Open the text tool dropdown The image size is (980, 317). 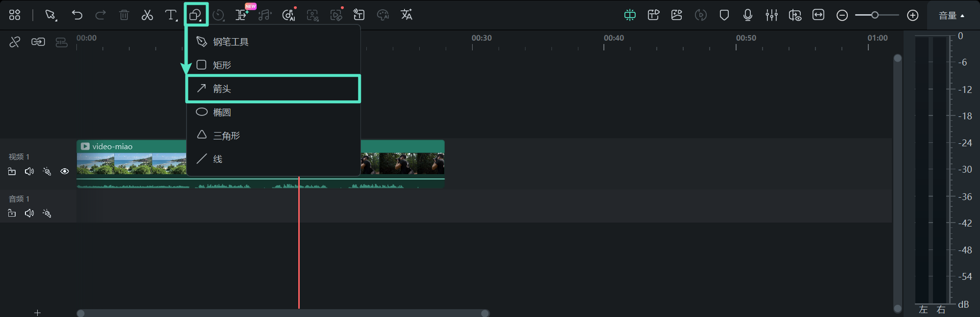click(171, 15)
